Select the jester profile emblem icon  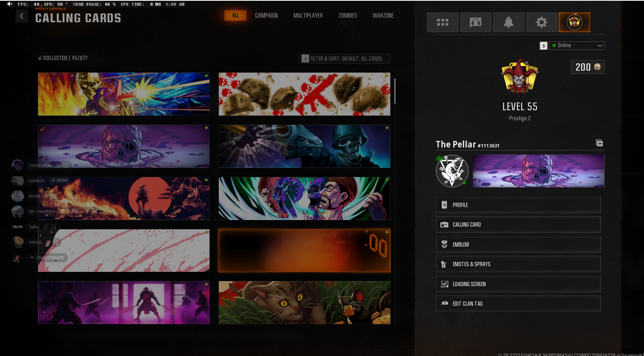coord(574,22)
